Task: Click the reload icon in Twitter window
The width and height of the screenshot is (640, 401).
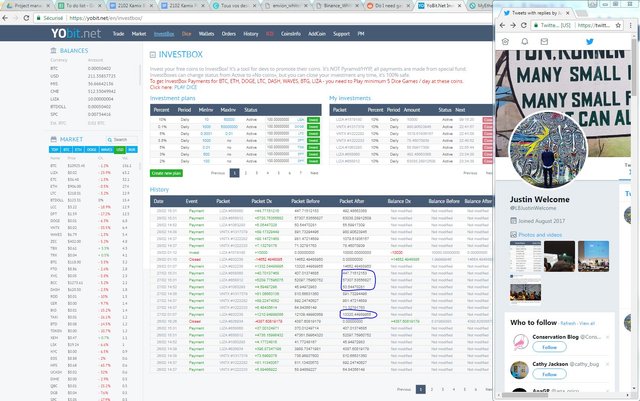Action: click(524, 25)
